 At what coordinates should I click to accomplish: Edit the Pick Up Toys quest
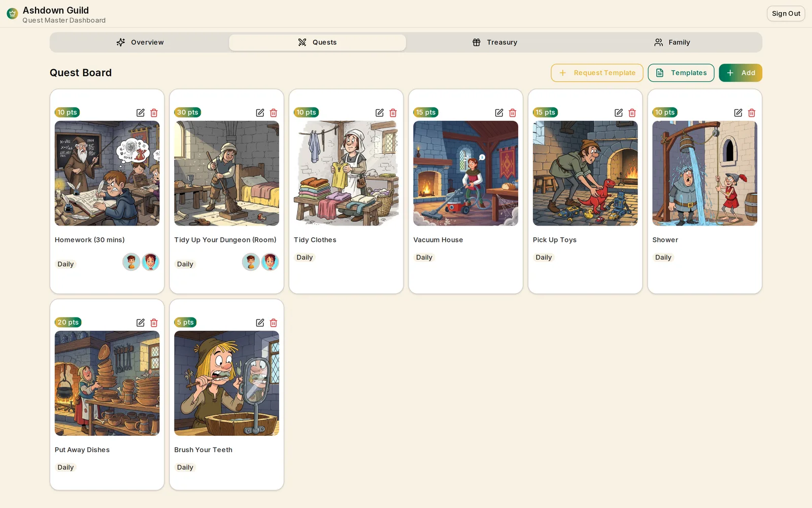(619, 113)
